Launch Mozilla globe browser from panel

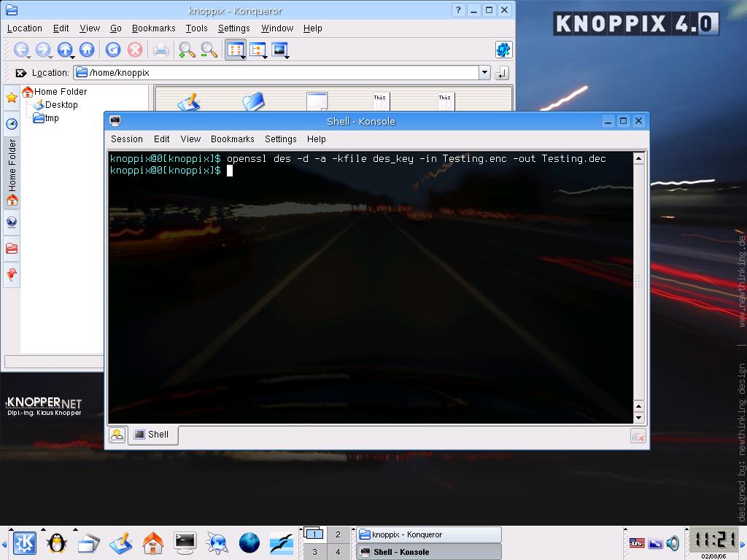249,542
